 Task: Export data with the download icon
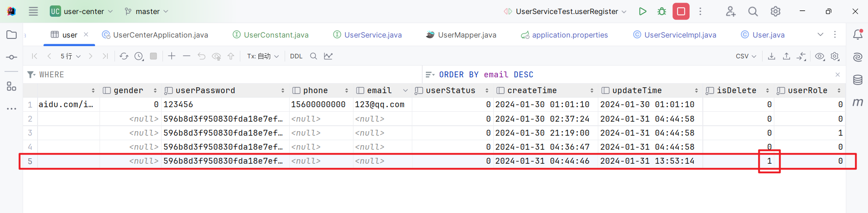coord(772,56)
